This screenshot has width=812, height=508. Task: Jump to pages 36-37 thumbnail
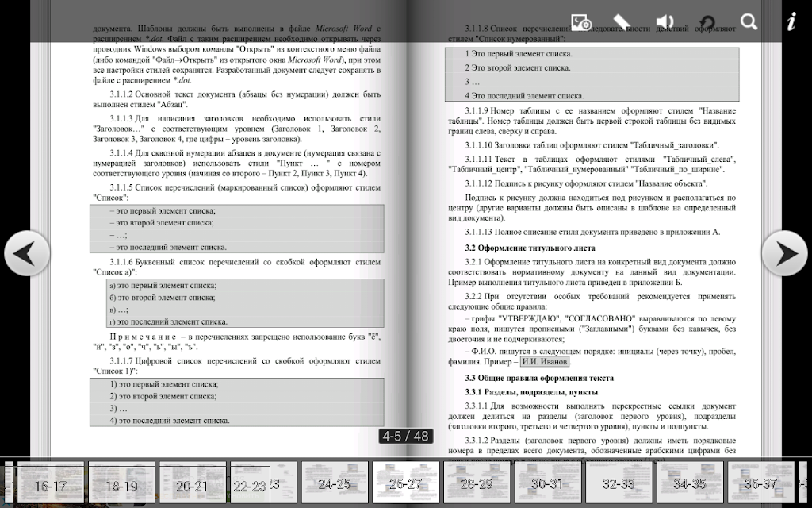(760, 483)
